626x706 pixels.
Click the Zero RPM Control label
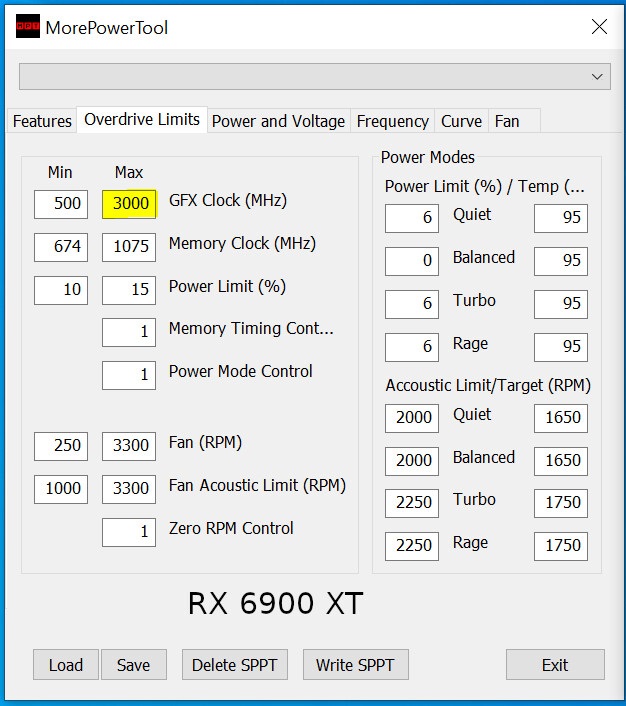pos(231,528)
